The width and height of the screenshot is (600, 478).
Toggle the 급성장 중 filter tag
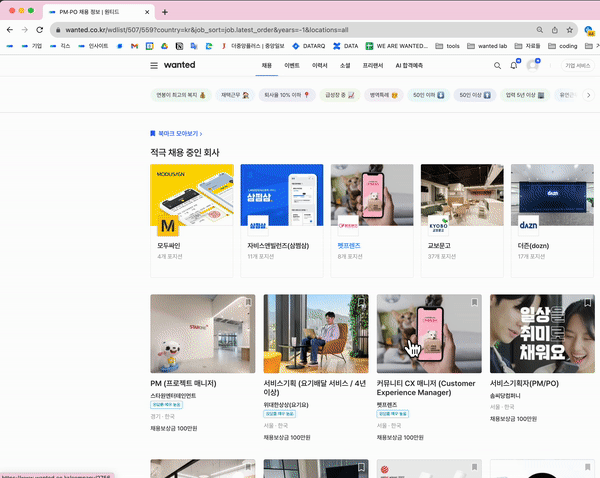[x=340, y=95]
